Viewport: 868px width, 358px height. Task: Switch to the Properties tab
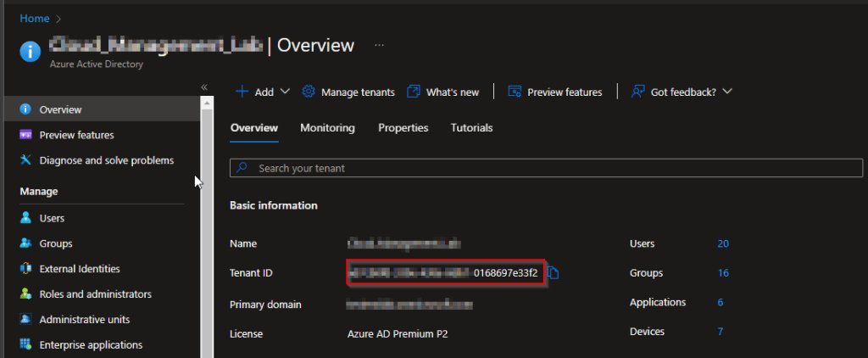[403, 128]
